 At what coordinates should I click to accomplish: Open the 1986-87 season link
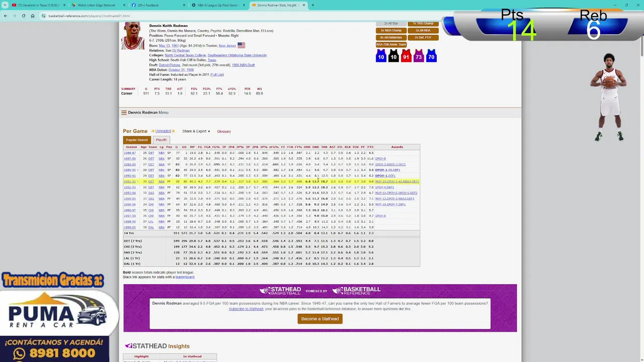point(130,153)
